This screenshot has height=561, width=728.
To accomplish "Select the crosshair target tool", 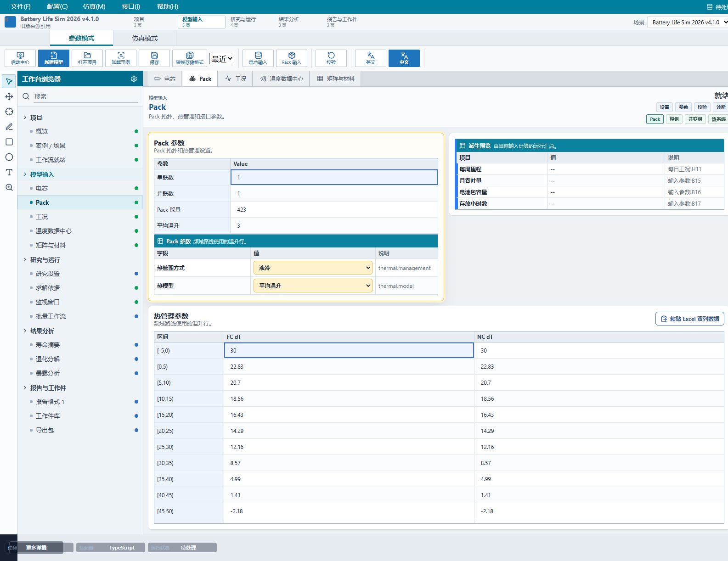I will [x=9, y=112].
